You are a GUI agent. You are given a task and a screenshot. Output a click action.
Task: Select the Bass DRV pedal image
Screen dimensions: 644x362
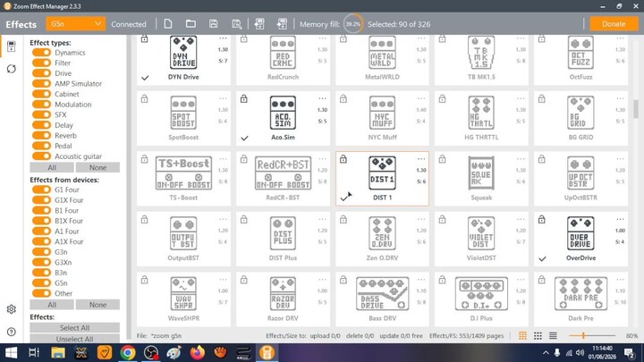(383, 293)
